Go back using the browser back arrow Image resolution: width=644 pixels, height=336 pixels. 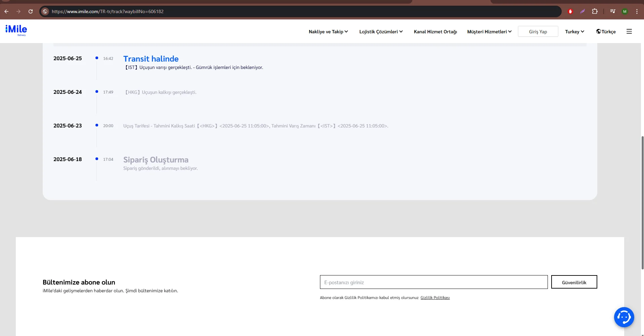pos(6,11)
